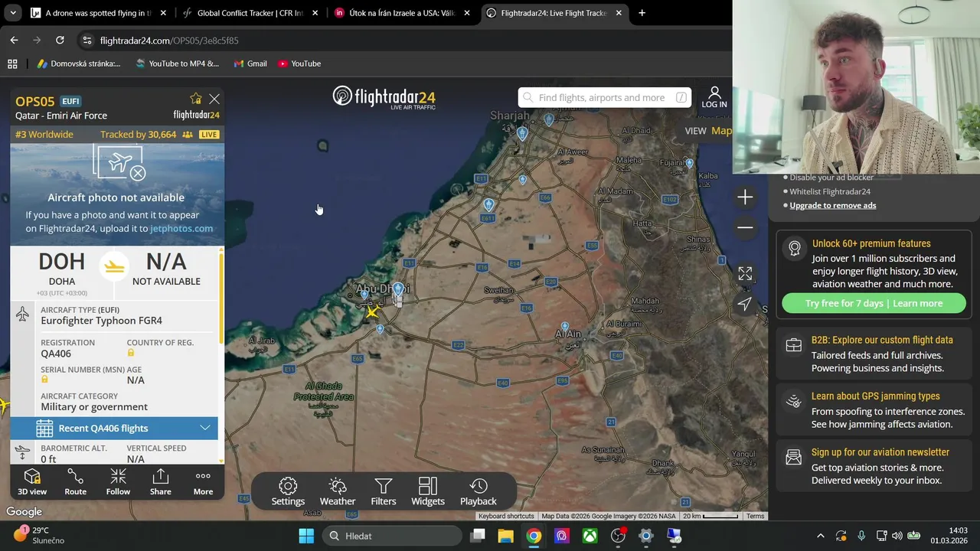Go back to the previous page
The width and height of the screenshot is (980, 551).
point(14,40)
